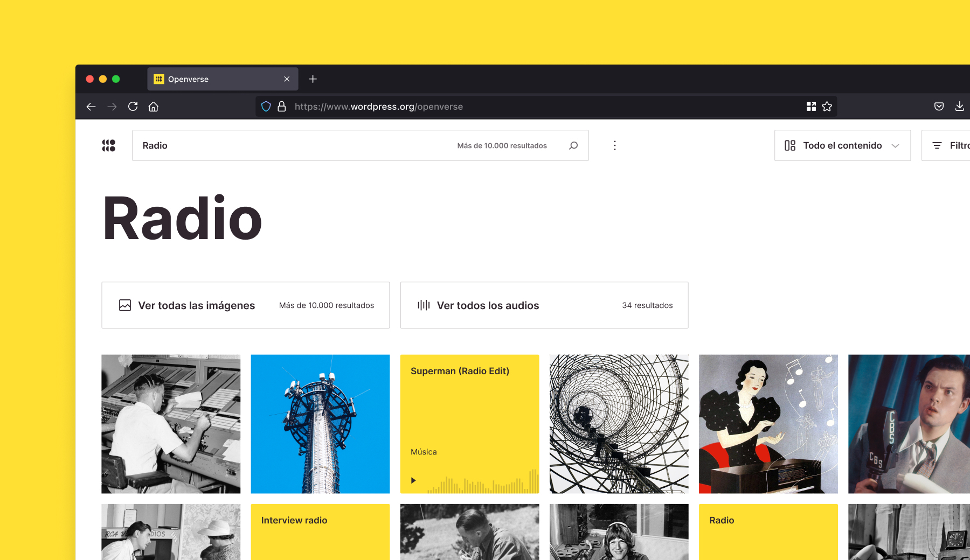
Task: Open the Filtros panel icon
Action: click(x=936, y=145)
